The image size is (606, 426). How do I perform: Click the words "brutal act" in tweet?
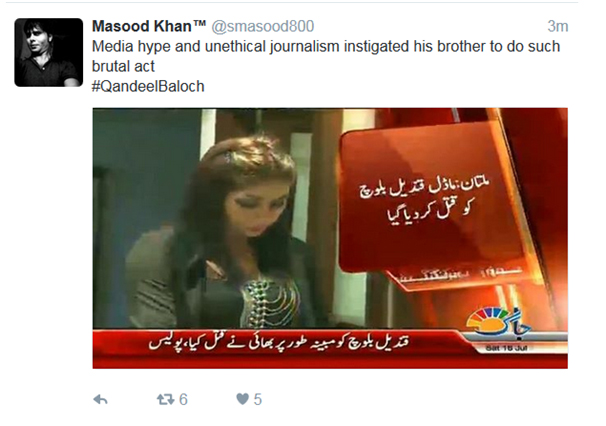click(x=123, y=66)
